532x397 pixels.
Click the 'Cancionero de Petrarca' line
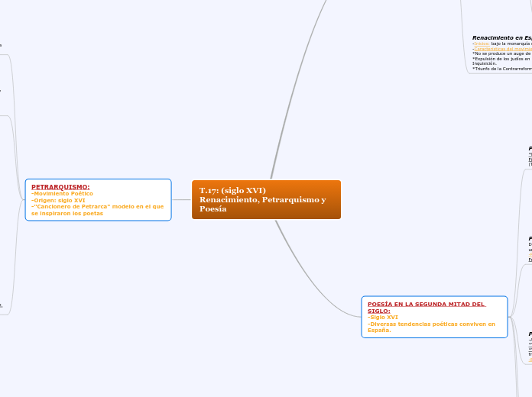(97, 210)
